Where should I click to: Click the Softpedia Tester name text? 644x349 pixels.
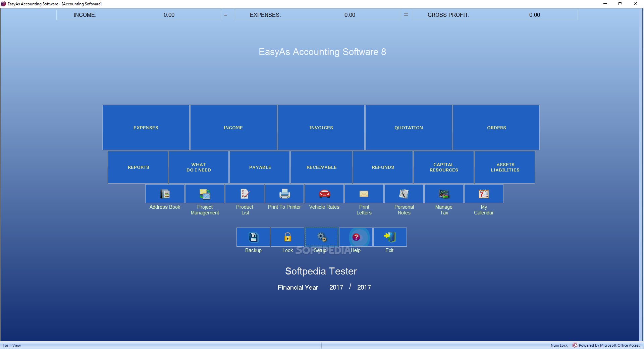pos(321,271)
